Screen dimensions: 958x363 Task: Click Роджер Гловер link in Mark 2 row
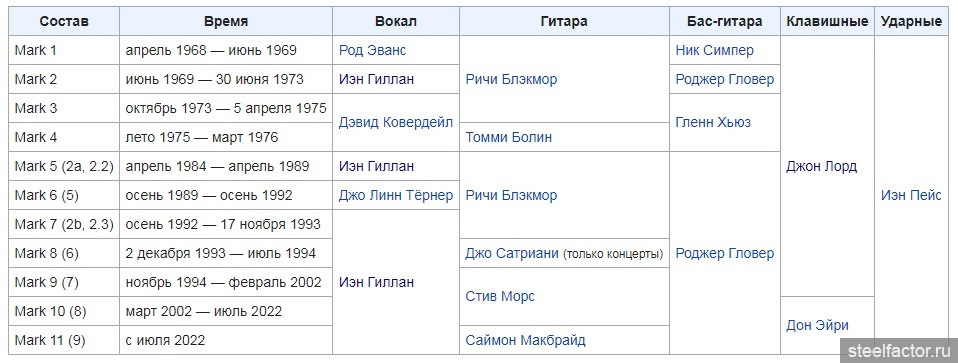[725, 79]
